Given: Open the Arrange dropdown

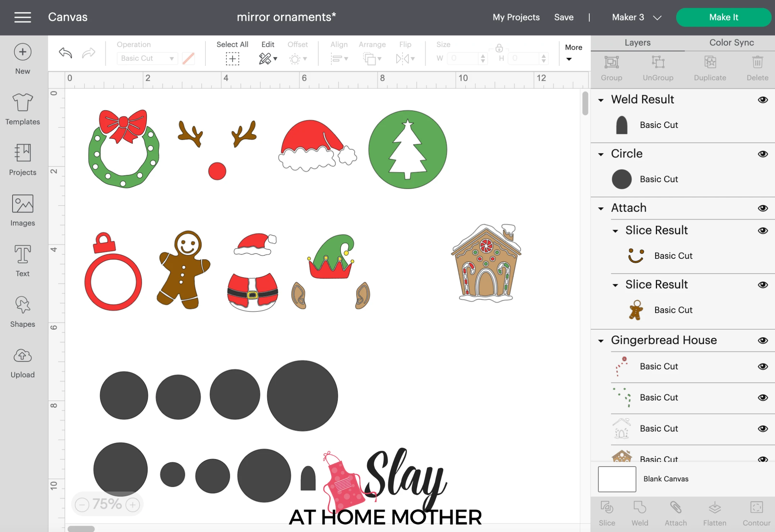Looking at the screenshot, I should point(372,59).
